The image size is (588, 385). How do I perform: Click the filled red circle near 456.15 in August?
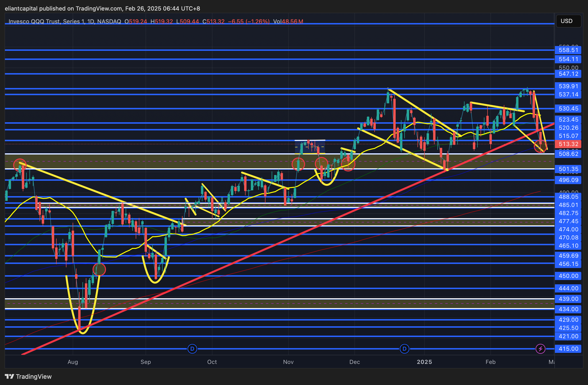pos(99,269)
